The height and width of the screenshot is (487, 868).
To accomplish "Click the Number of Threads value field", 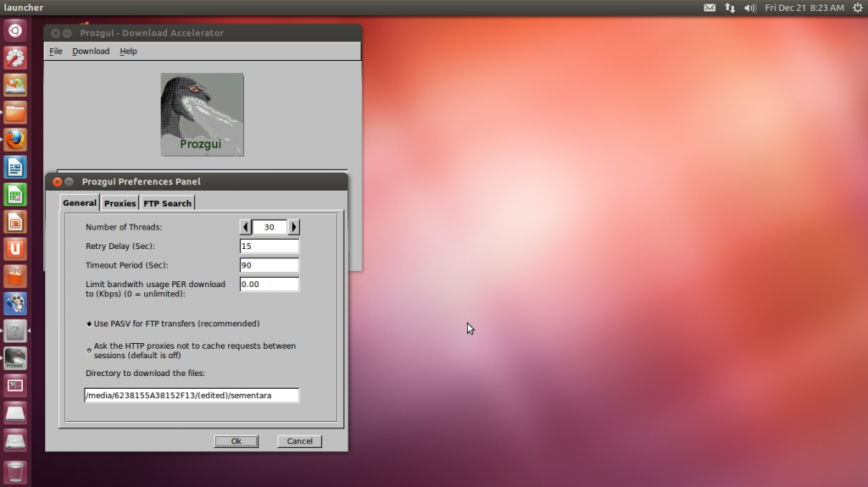I will pos(270,227).
